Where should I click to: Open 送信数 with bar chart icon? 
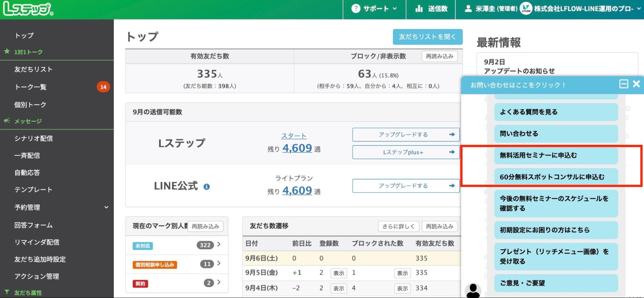[431, 9]
